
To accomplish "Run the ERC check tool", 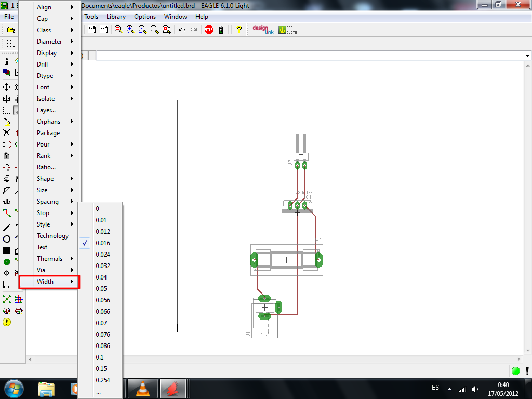I will [6, 311].
